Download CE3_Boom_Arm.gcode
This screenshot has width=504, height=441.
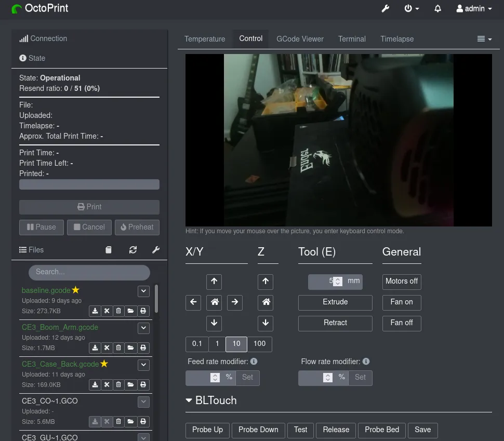pyautogui.click(x=95, y=348)
